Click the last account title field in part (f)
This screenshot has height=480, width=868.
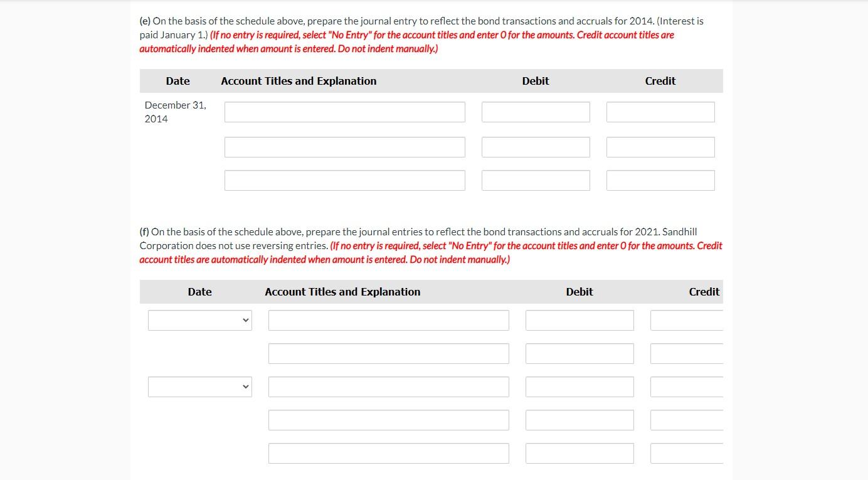tap(388, 453)
